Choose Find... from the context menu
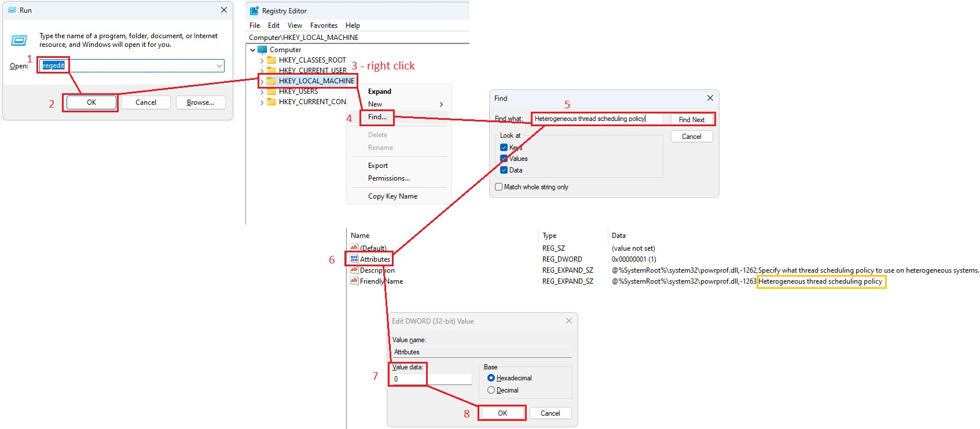 pyautogui.click(x=377, y=117)
